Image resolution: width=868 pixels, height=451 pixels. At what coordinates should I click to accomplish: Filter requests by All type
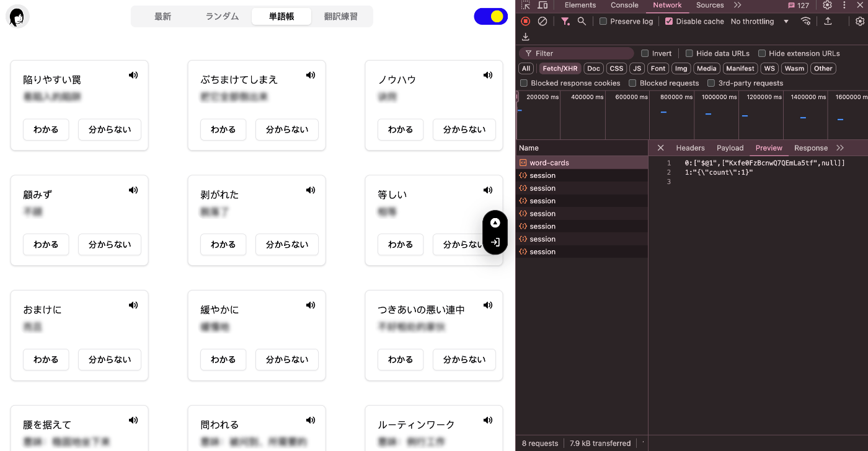(526, 69)
